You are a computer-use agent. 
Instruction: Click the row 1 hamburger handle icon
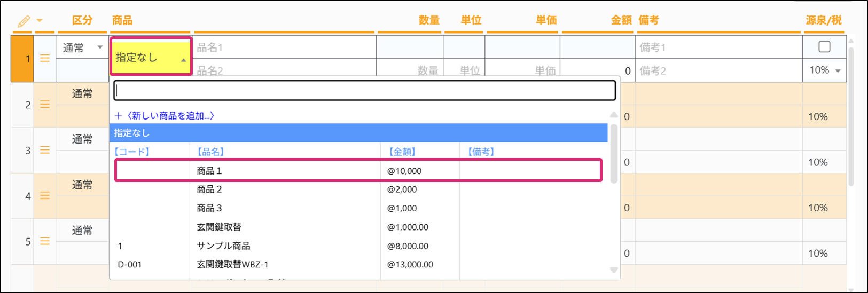point(45,58)
